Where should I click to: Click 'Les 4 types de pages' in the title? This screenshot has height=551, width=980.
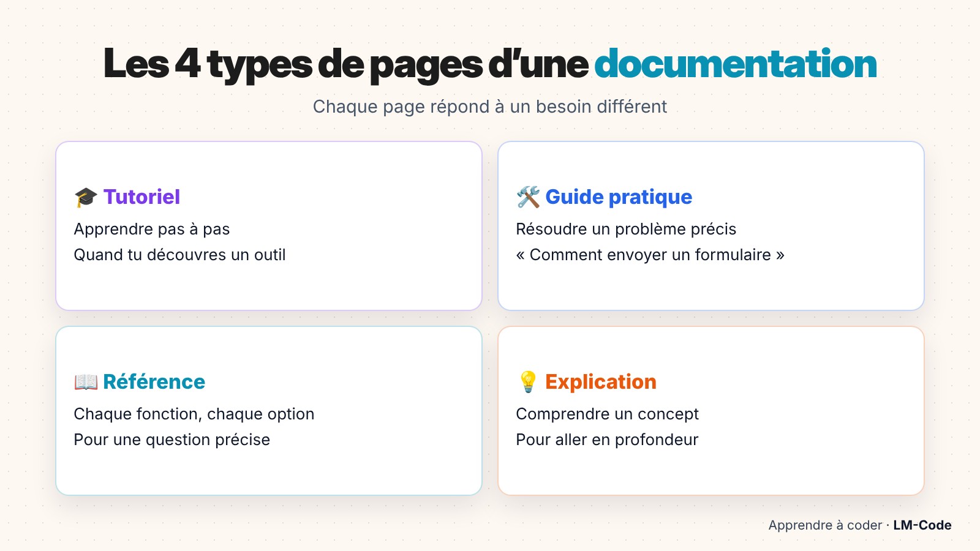click(293, 65)
